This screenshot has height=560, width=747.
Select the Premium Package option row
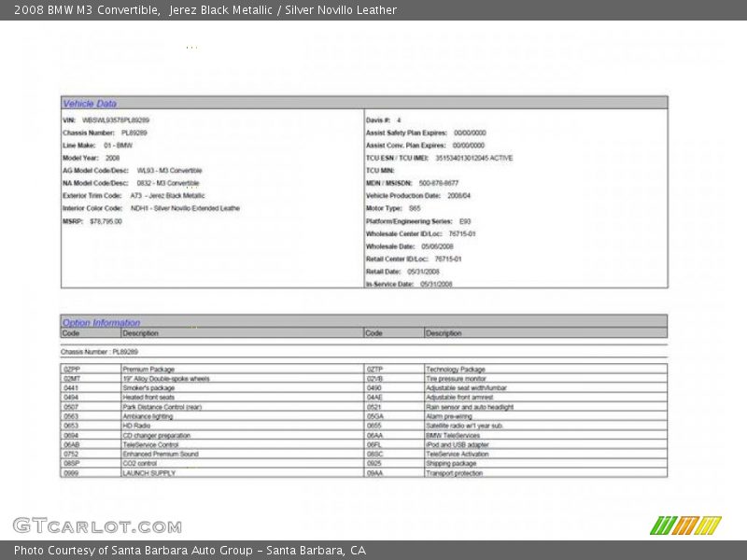click(148, 370)
